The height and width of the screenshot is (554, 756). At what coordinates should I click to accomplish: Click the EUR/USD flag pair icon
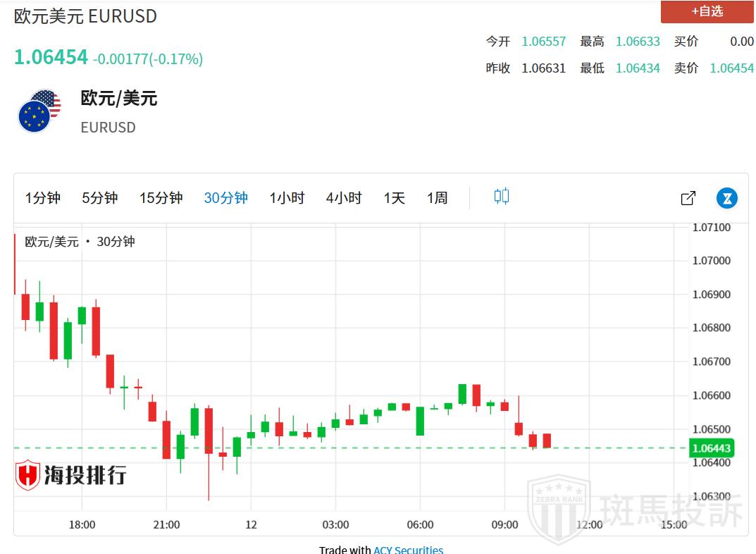coord(39,111)
